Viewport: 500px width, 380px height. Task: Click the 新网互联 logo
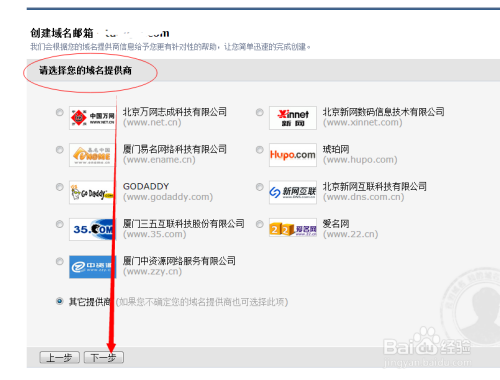click(293, 192)
